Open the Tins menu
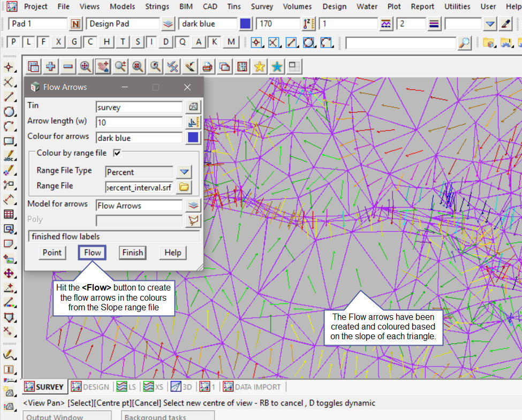Image resolution: width=522 pixels, height=420 pixels. pyautogui.click(x=233, y=6)
